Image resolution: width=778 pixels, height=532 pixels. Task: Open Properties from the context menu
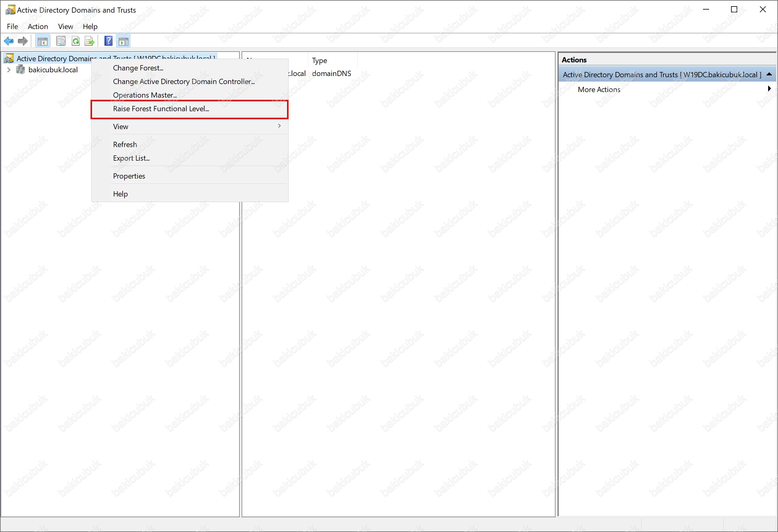click(190, 176)
